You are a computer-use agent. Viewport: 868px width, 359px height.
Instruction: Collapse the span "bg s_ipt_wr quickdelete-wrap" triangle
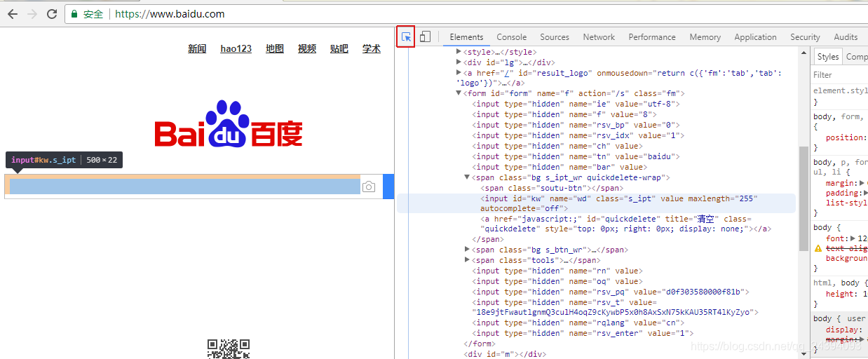click(468, 177)
